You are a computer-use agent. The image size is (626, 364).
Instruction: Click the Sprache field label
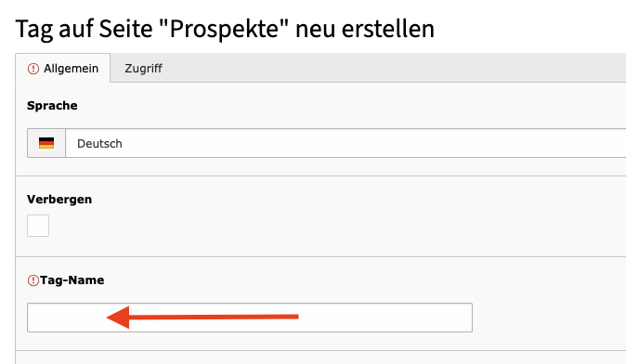tap(52, 105)
